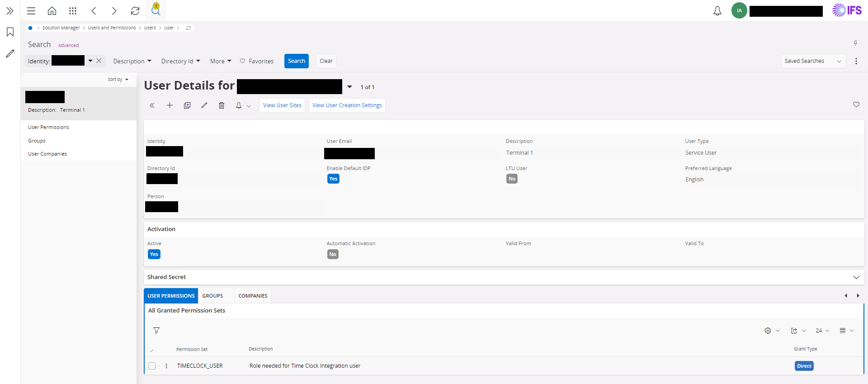The height and width of the screenshot is (384, 868).
Task: Switch to the GROUPS tab
Action: 212,296
